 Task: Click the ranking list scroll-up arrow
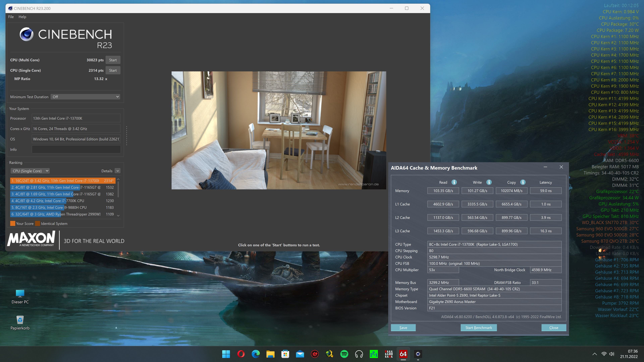[118, 179]
